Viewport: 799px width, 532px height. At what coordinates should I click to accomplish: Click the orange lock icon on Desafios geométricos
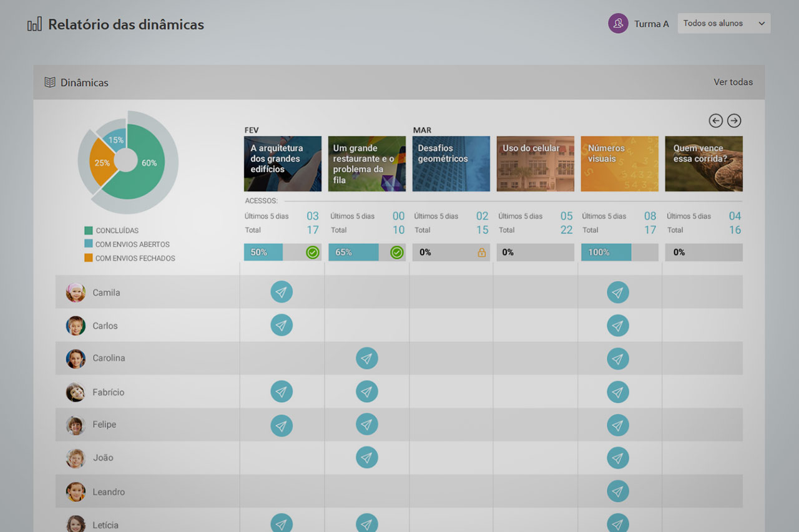tap(481, 253)
